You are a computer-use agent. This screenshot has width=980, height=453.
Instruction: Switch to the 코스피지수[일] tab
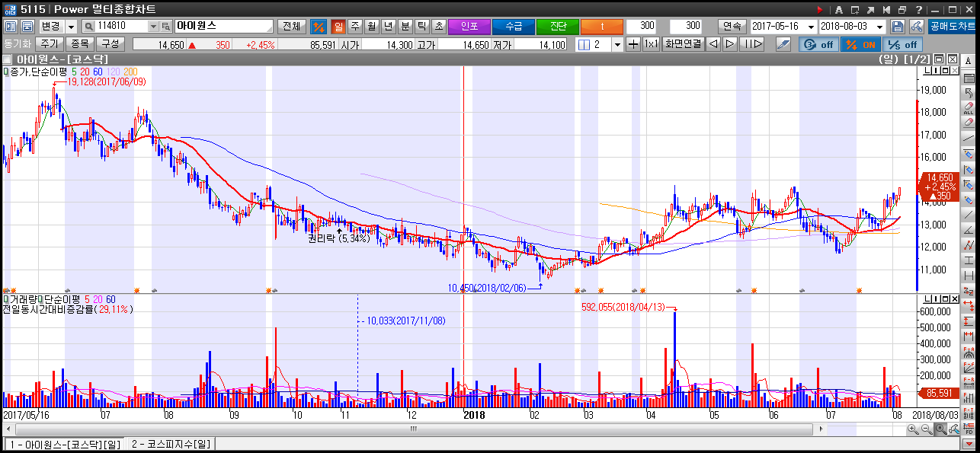[x=170, y=444]
